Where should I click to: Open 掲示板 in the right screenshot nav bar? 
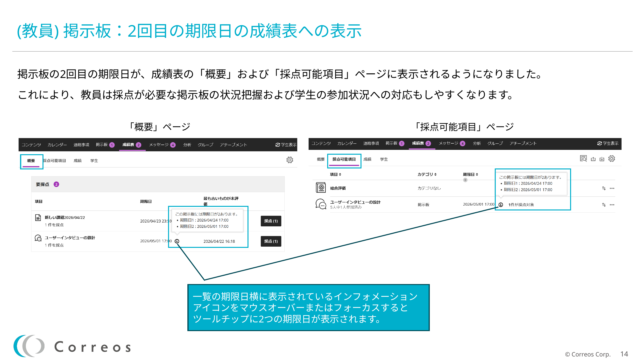[395, 143]
